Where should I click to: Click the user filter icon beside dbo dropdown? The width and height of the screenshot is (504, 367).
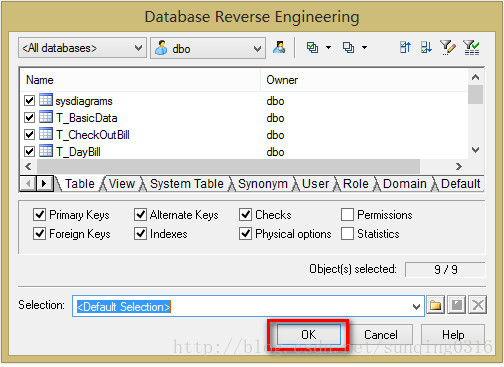pyautogui.click(x=279, y=48)
